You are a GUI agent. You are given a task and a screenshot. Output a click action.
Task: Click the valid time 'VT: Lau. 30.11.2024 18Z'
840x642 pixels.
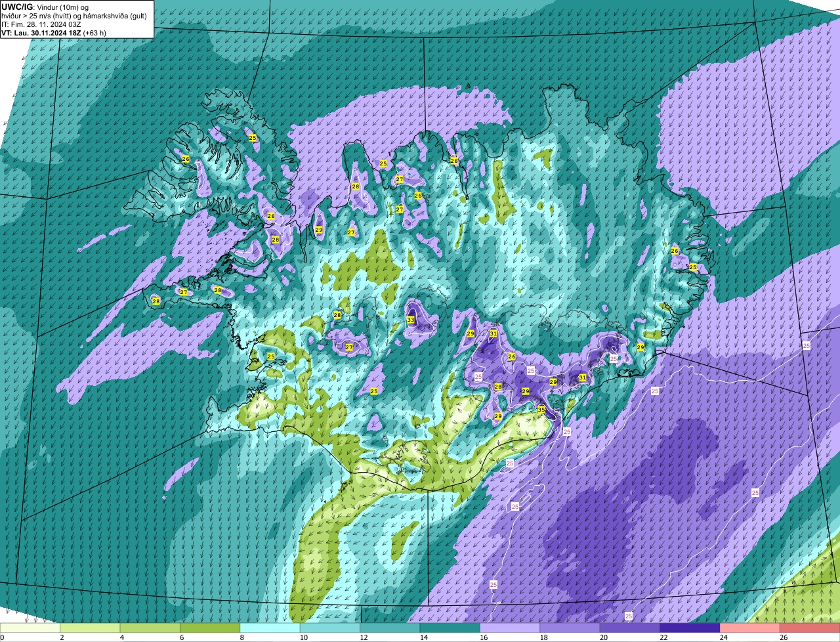click(41, 32)
